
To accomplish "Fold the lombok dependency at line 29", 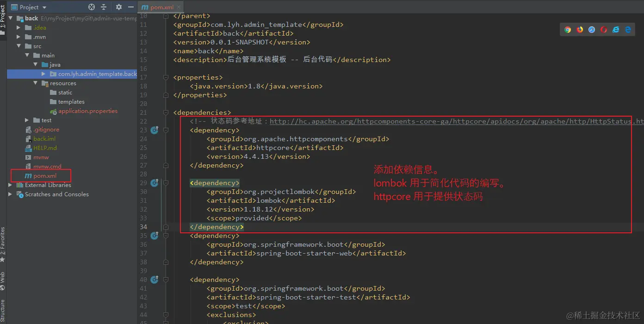I will [x=166, y=183].
